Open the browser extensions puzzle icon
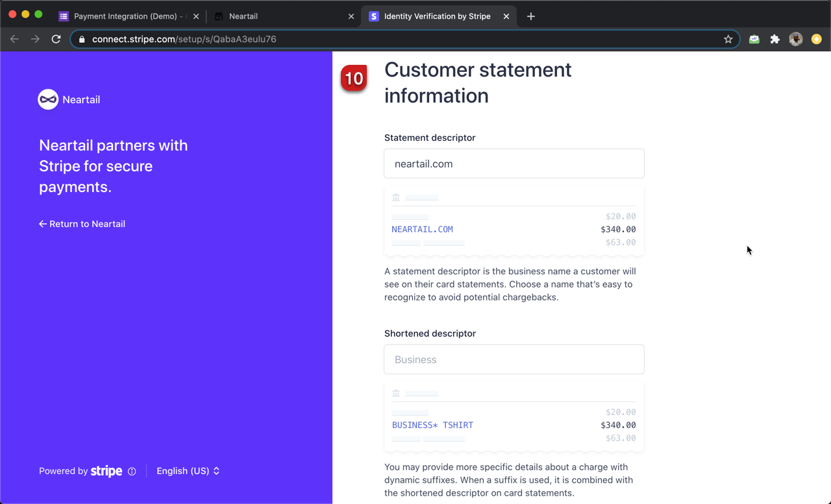The width and height of the screenshot is (831, 504). pyautogui.click(x=775, y=39)
